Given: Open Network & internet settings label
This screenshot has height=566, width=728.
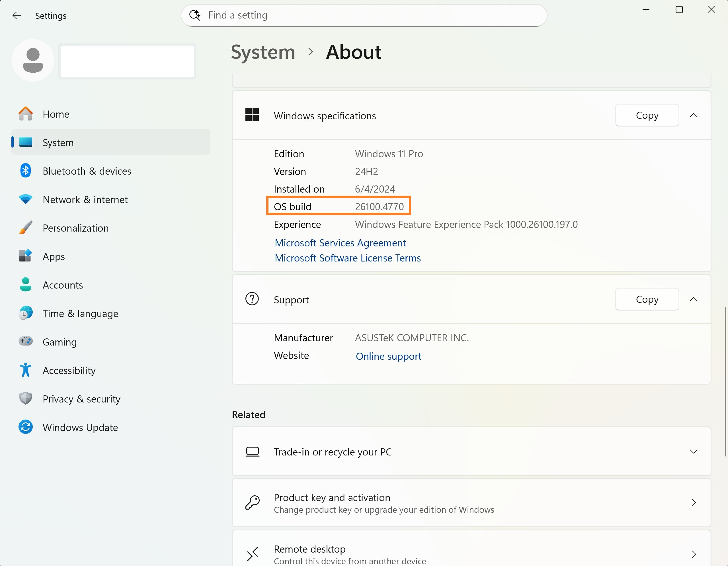Looking at the screenshot, I should [x=85, y=199].
